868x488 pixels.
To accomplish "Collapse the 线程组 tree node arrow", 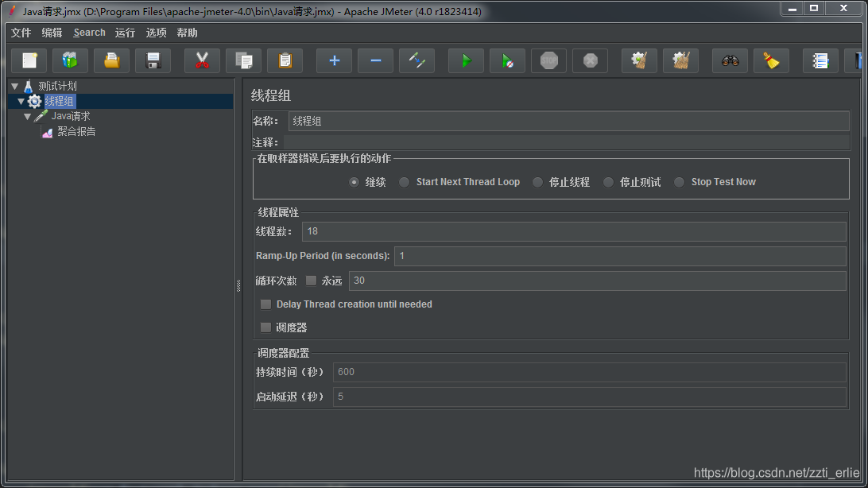I will pyautogui.click(x=21, y=101).
